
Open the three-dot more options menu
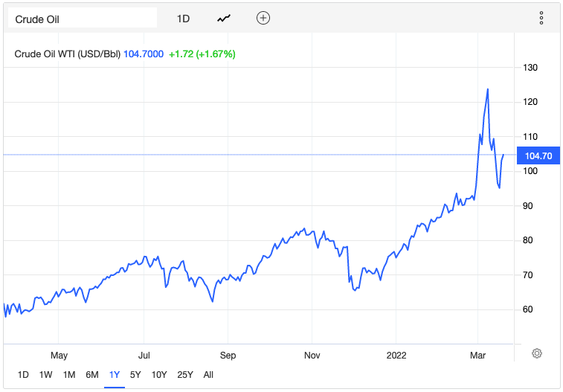coord(541,18)
